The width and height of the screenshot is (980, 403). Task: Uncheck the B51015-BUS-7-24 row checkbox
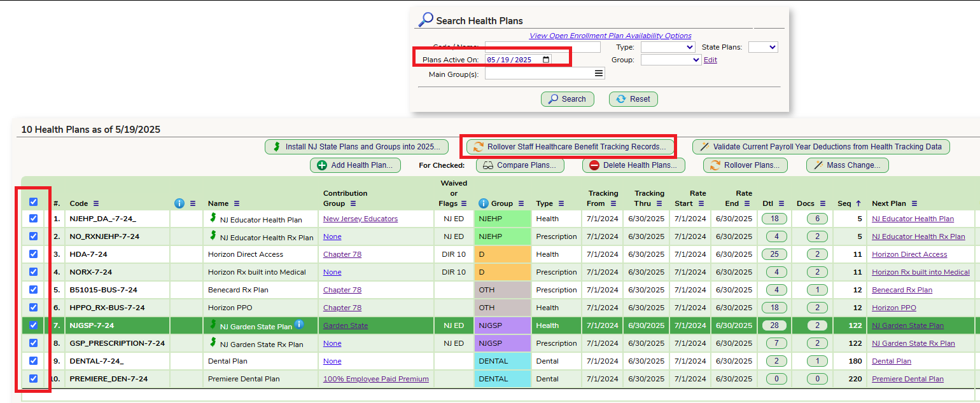[x=34, y=289]
